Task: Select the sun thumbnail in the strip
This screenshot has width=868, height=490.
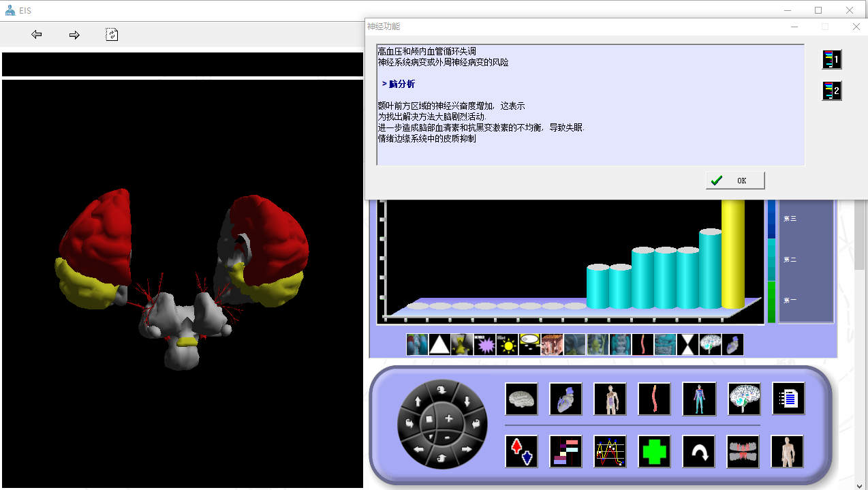Action: 507,345
